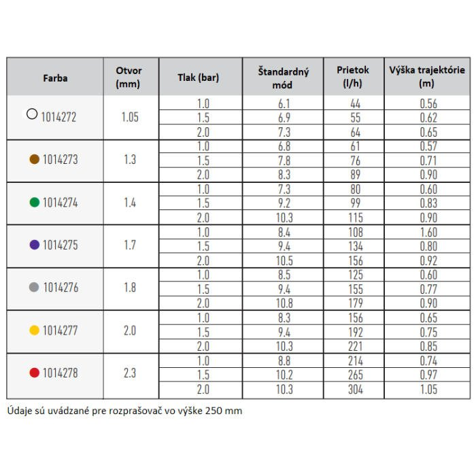
Task: Click the flow value 304 cell
Action: pos(354,390)
